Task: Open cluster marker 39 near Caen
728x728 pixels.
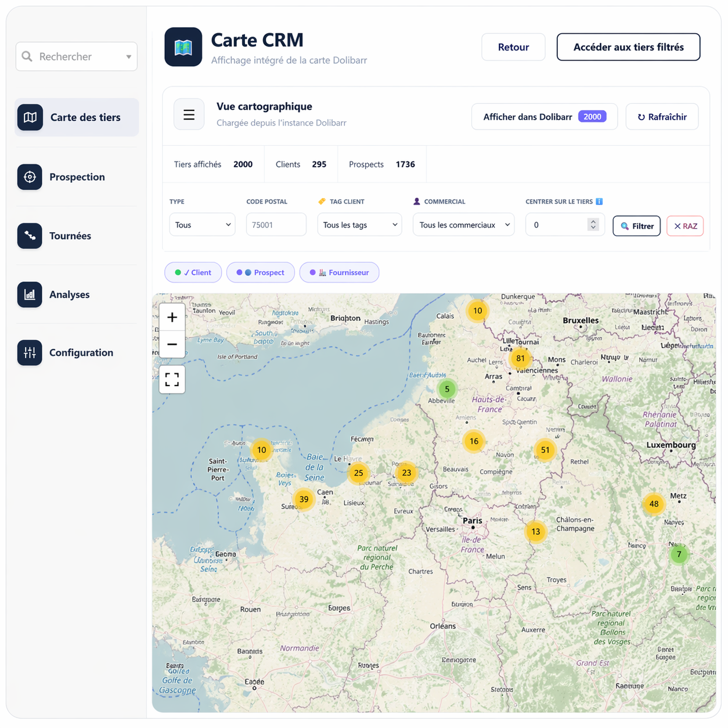Action: tap(304, 499)
